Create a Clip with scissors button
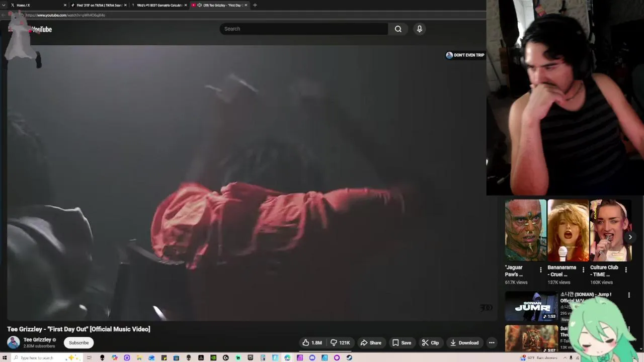Screen dimensions: 644x362 (x=430, y=343)
